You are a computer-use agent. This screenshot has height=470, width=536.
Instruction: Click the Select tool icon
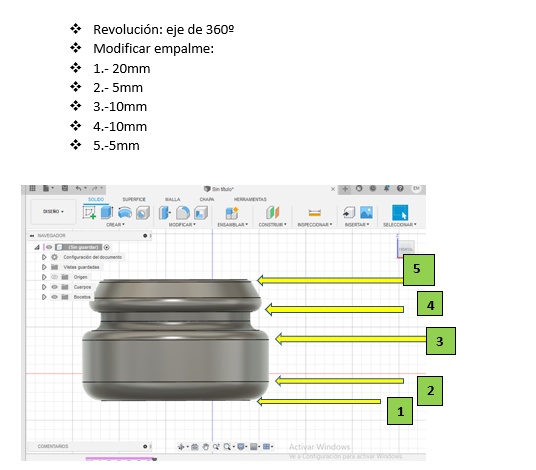point(400,213)
